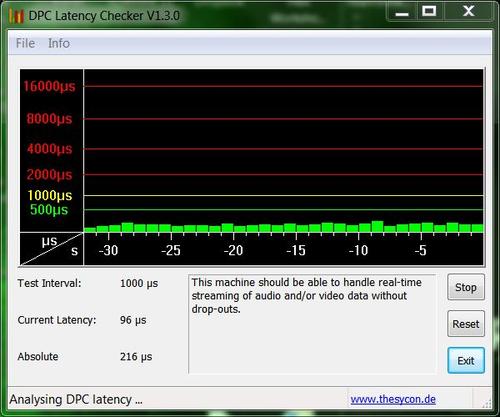Stop the latency analysis
Screen dimensions: 500x417
(x=466, y=287)
